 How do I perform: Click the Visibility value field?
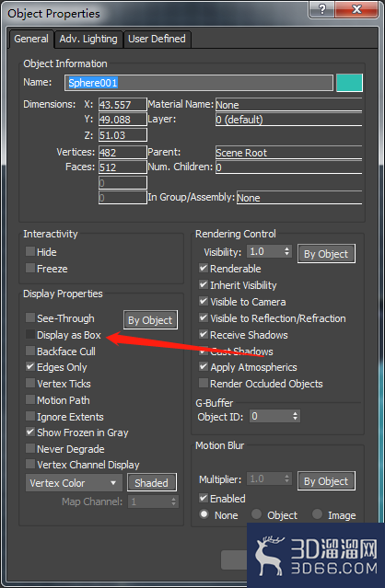[x=265, y=251]
